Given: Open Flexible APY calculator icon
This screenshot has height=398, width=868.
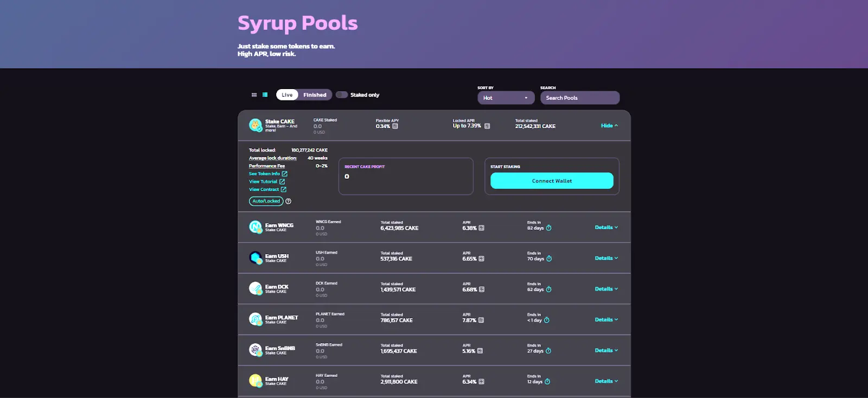Looking at the screenshot, I should tap(395, 126).
